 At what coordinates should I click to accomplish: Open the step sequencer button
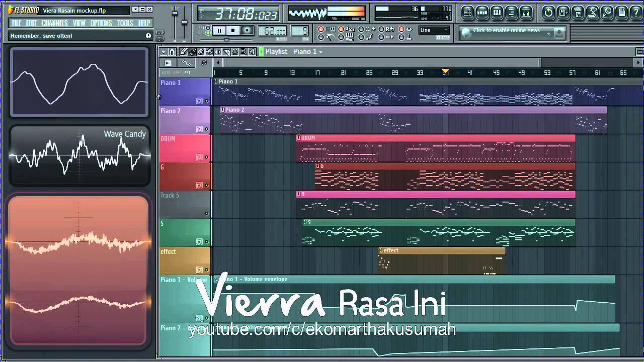tap(482, 13)
